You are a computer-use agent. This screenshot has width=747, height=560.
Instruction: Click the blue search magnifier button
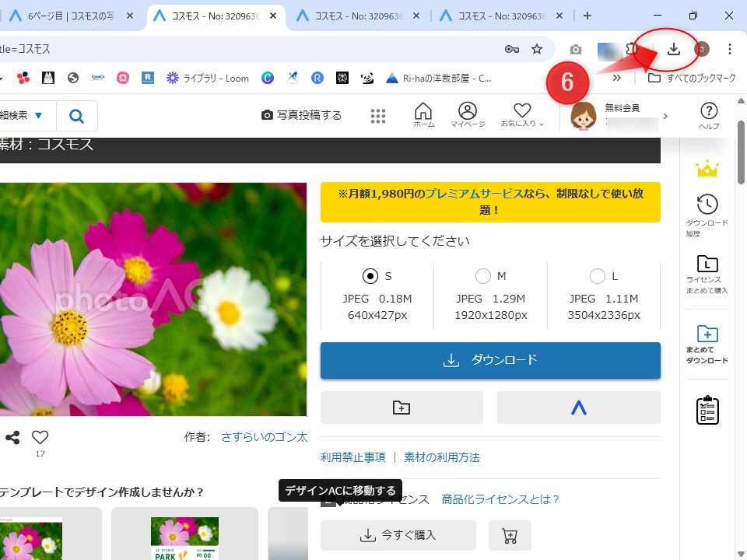(76, 116)
